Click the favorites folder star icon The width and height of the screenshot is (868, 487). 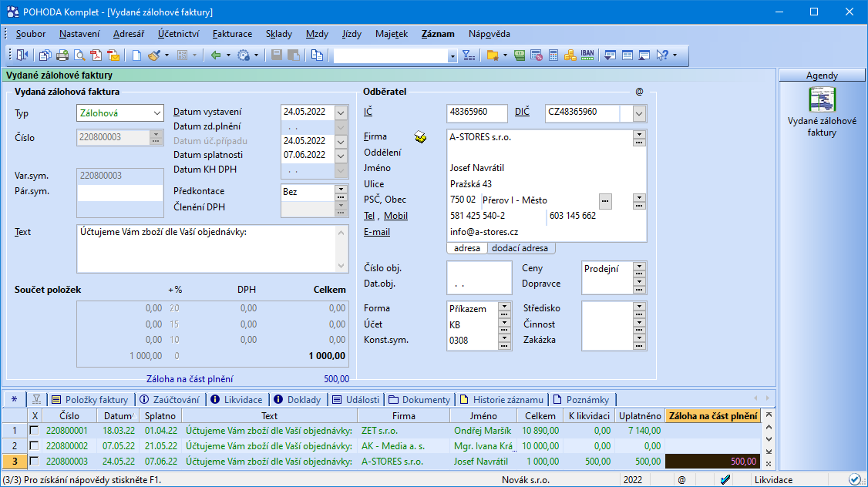493,55
